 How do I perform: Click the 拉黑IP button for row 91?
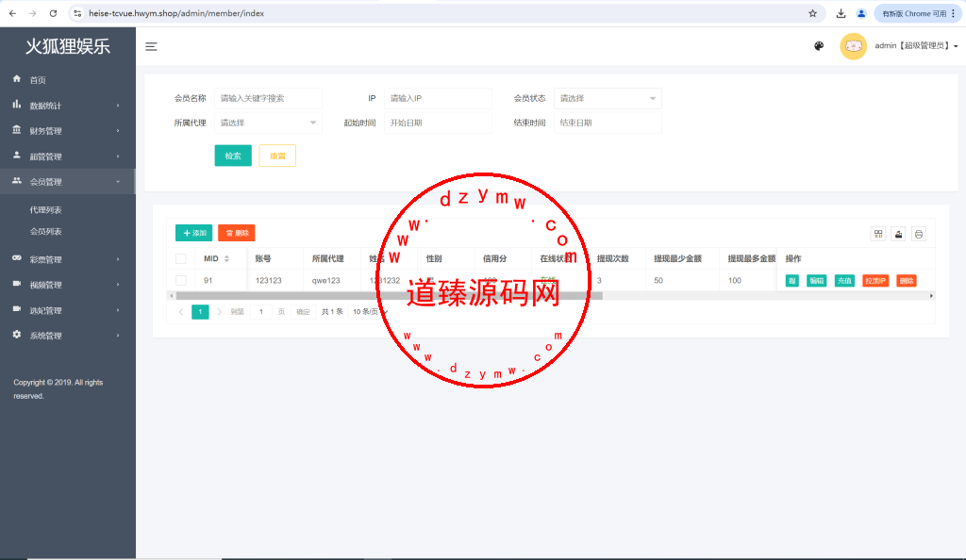point(875,281)
